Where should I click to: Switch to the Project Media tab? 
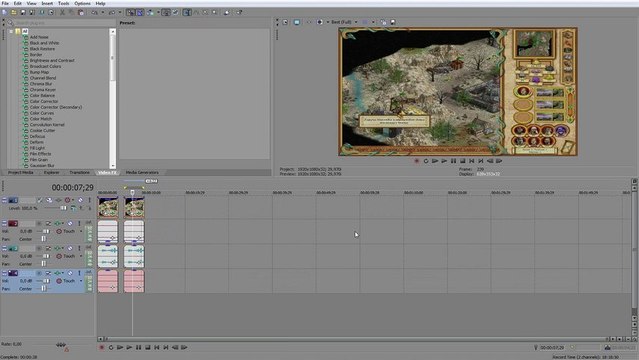pyautogui.click(x=21, y=172)
